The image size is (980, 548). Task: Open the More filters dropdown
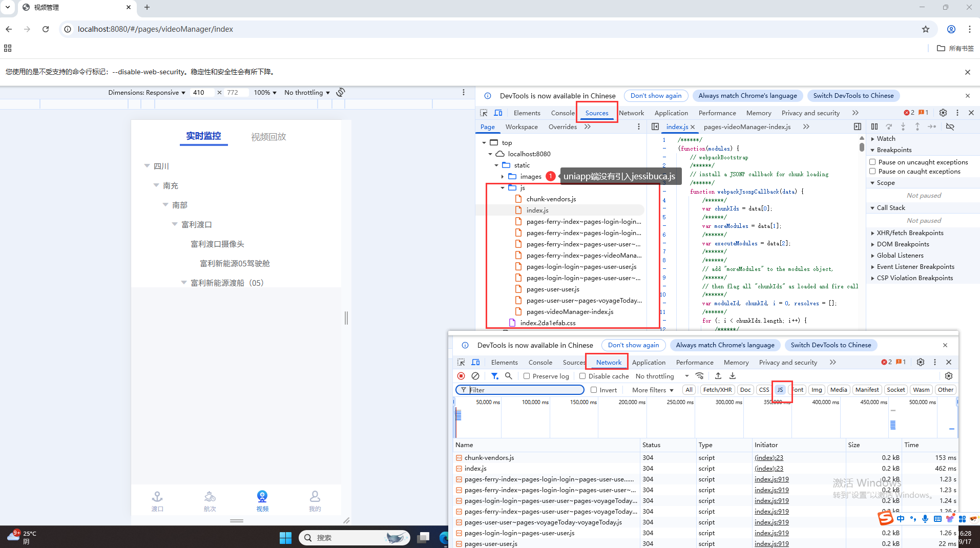coord(652,390)
